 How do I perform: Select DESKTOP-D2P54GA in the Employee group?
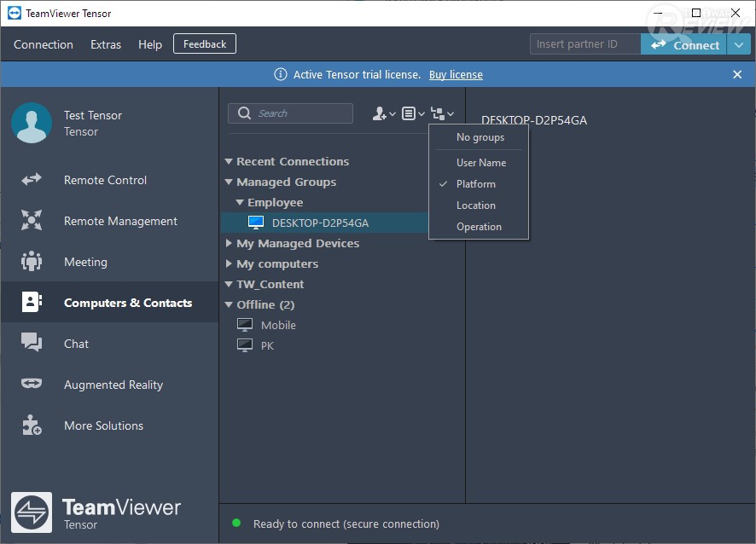coord(320,223)
